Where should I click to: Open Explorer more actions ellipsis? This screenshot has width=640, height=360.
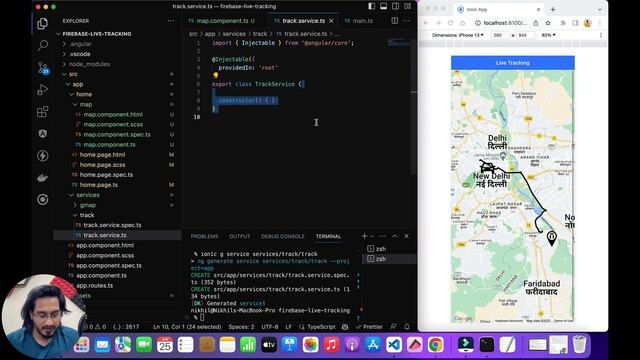coord(171,21)
